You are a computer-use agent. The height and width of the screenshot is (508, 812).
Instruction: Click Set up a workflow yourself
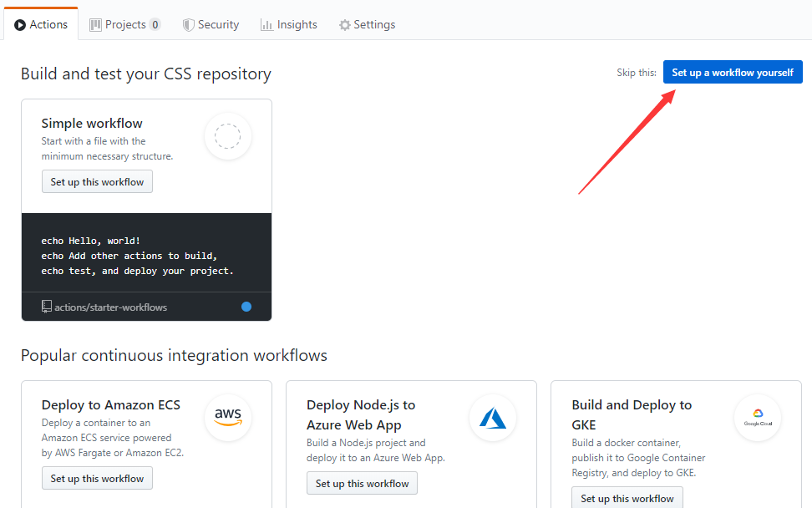733,73
